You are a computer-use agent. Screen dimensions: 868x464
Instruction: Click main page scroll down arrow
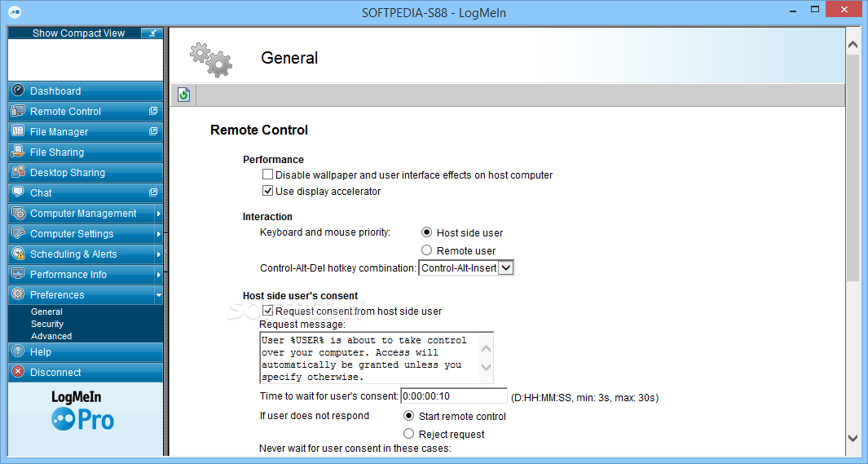(x=853, y=438)
